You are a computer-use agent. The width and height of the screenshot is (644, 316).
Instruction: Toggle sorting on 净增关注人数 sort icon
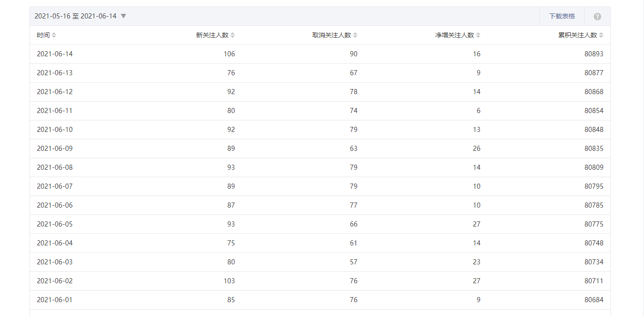point(478,36)
